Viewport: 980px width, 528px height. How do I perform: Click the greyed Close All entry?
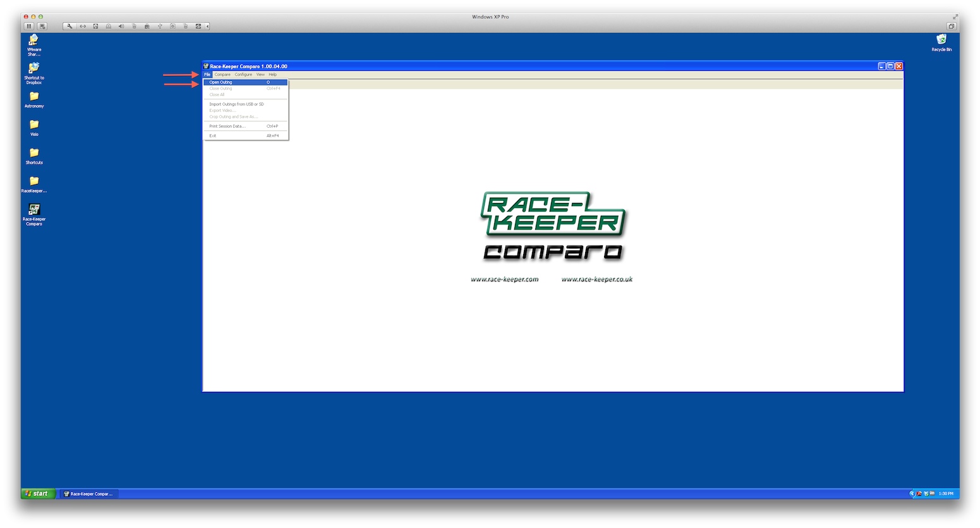245,95
